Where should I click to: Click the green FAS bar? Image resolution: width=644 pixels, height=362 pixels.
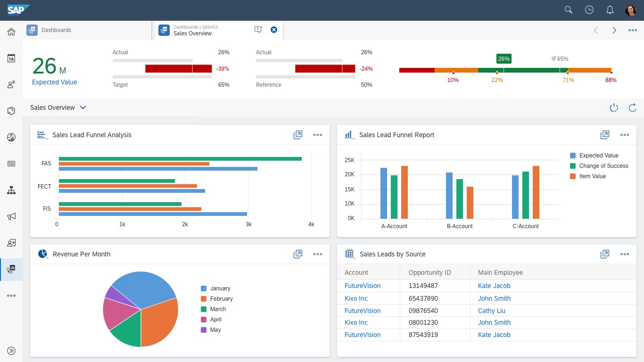(180, 159)
